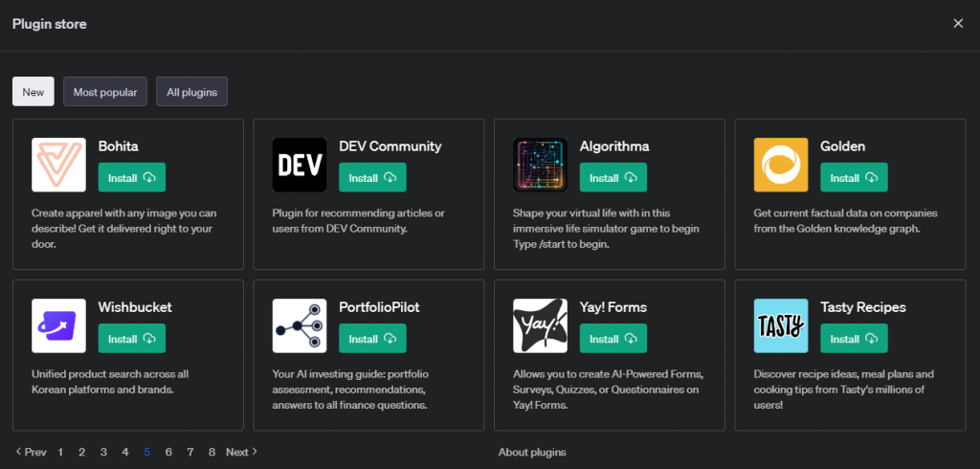Go to page 1 of plugins
Viewport: 980px width, 469px height.
(x=60, y=452)
